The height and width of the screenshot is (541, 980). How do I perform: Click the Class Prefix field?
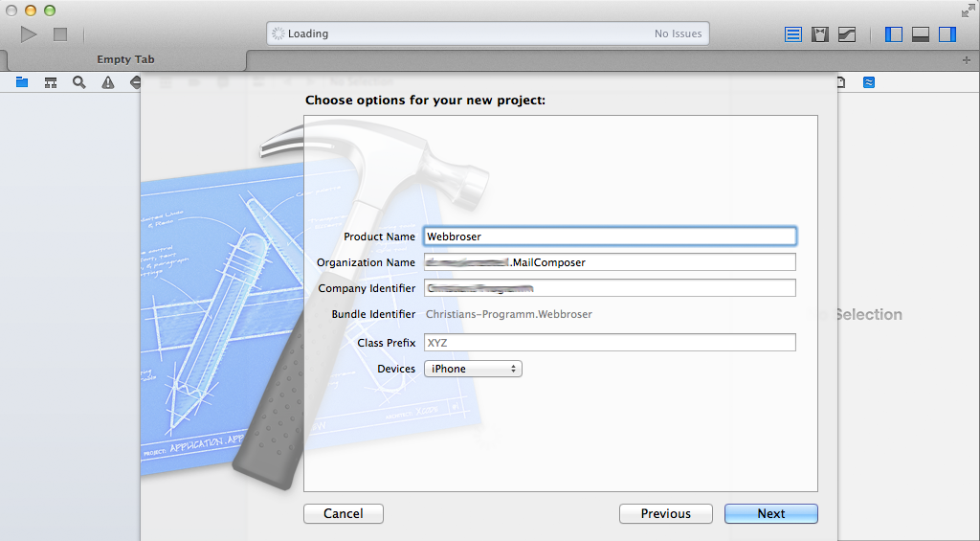610,342
